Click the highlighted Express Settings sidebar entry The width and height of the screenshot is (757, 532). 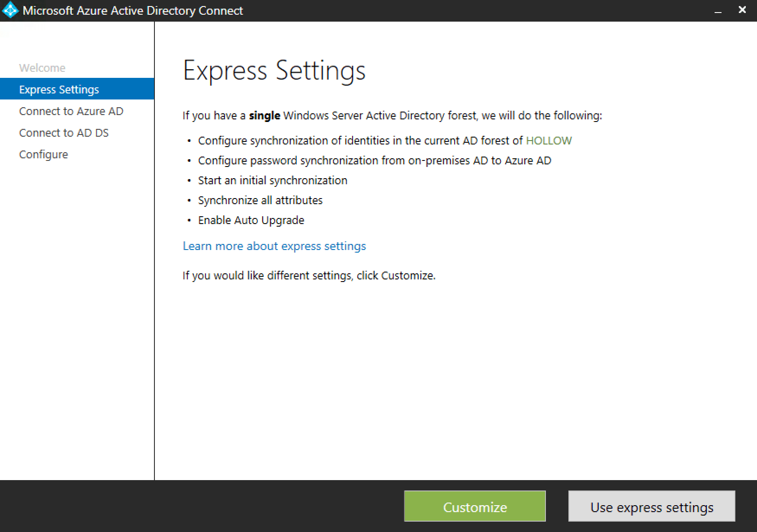pos(59,89)
